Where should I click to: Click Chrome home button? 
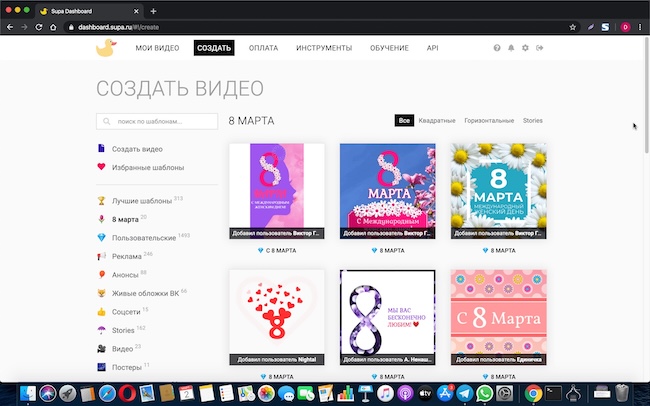point(53,27)
